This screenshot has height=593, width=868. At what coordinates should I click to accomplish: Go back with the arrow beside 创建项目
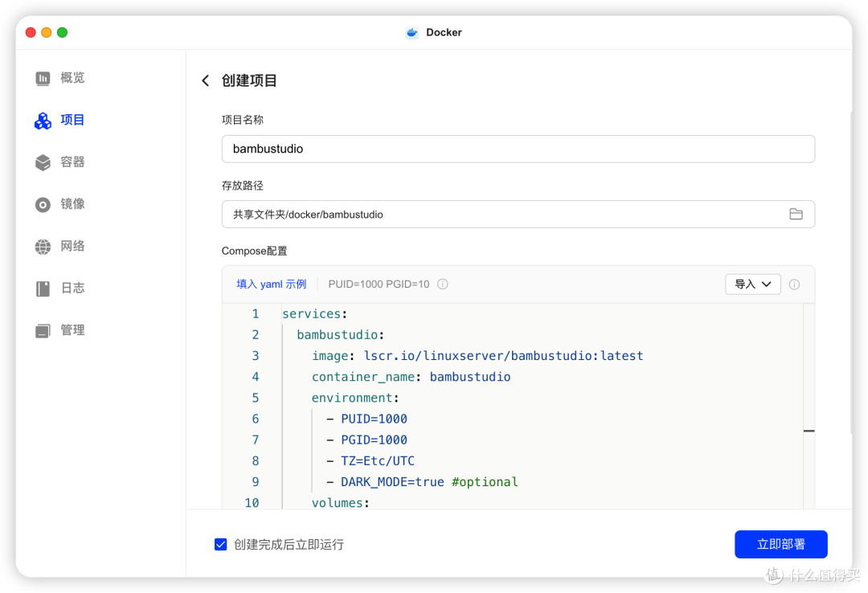pyautogui.click(x=206, y=80)
